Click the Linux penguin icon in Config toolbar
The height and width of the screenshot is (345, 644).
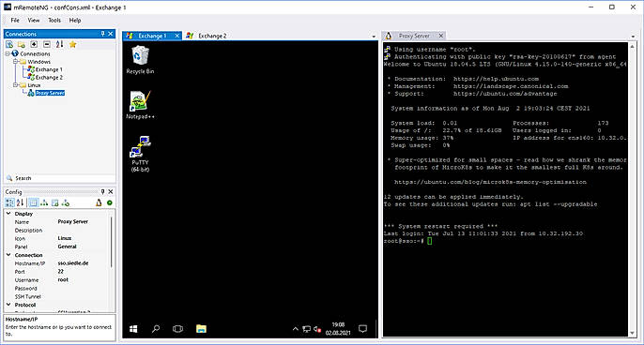99,202
